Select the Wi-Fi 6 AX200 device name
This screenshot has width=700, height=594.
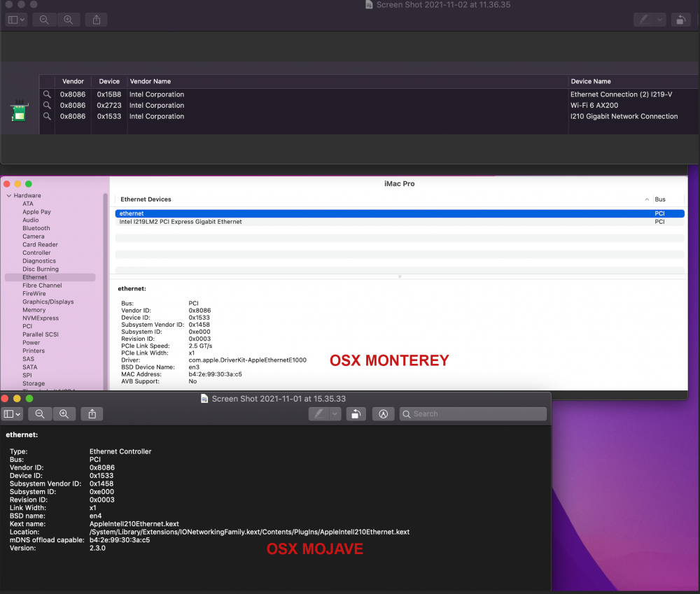click(594, 106)
